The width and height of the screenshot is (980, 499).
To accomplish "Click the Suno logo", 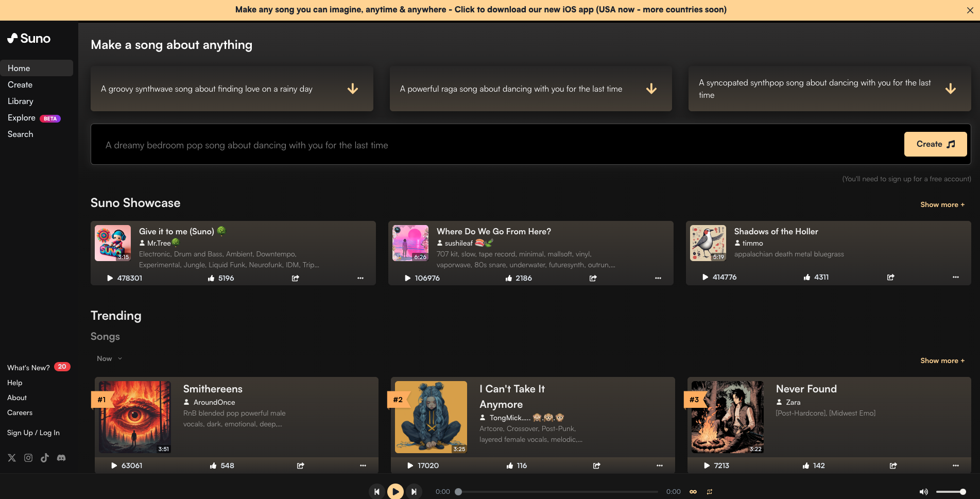I will [29, 38].
